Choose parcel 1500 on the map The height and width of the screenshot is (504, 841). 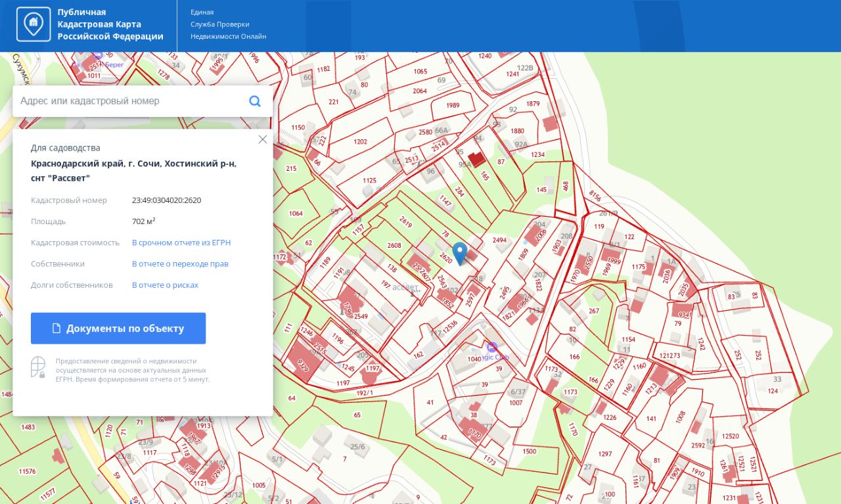529,451
